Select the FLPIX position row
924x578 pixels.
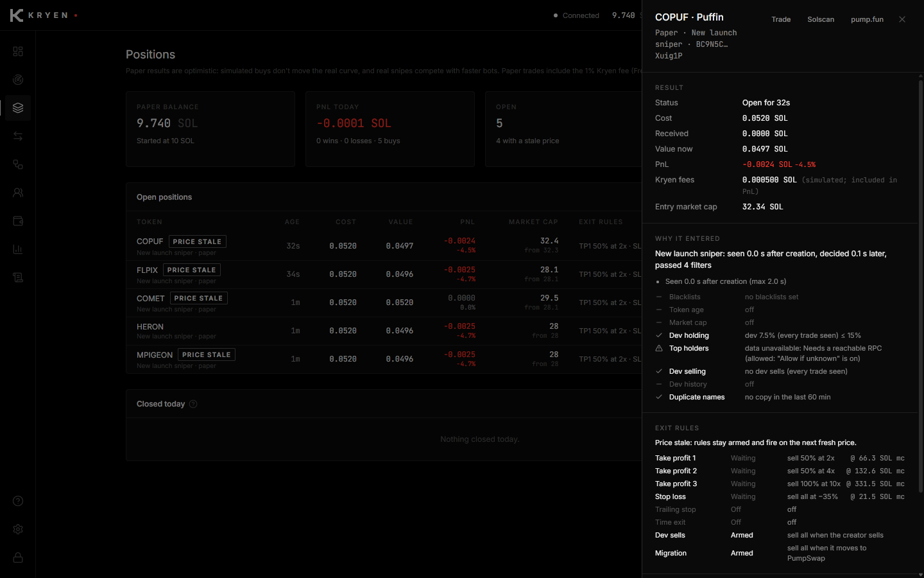(x=384, y=274)
